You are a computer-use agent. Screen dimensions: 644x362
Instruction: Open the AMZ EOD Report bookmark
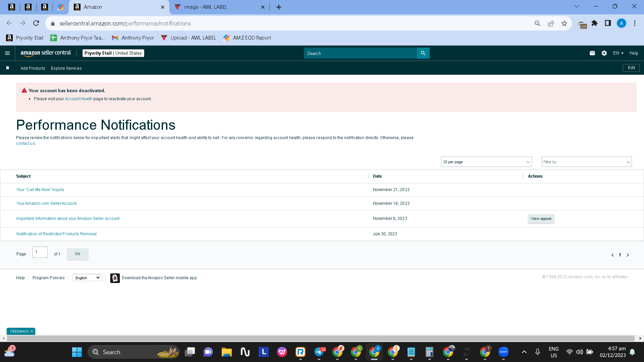point(248,38)
